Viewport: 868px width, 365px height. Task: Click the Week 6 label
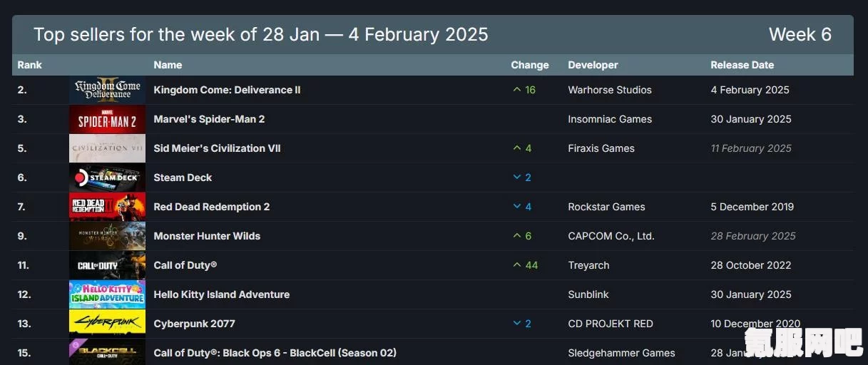point(800,34)
